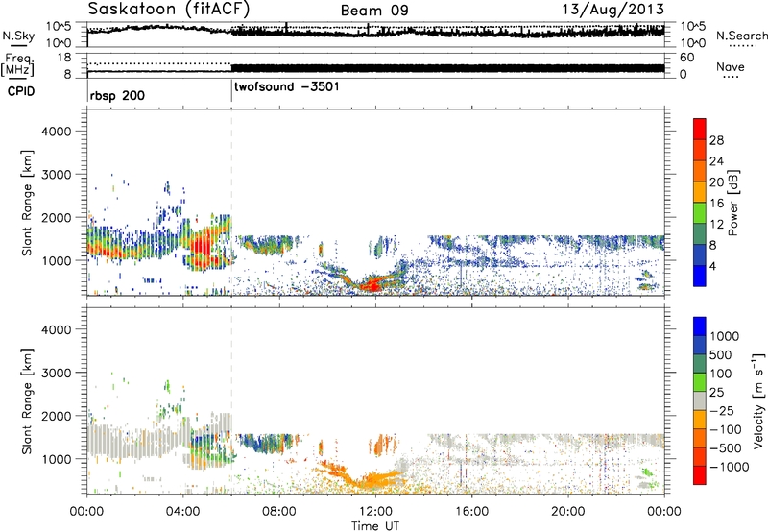This screenshot has height=532, width=768.
Task: Click the right-hand '60' Nave tick label
Action: click(x=687, y=58)
